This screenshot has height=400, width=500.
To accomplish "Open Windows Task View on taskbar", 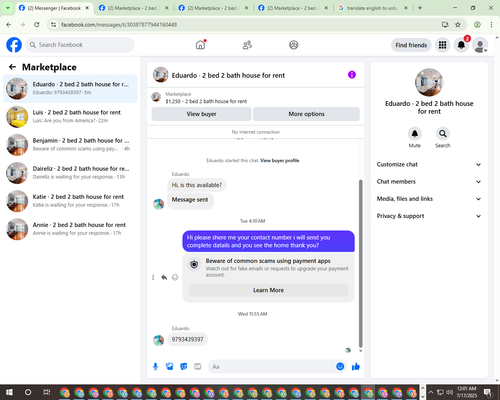I will pos(47,392).
